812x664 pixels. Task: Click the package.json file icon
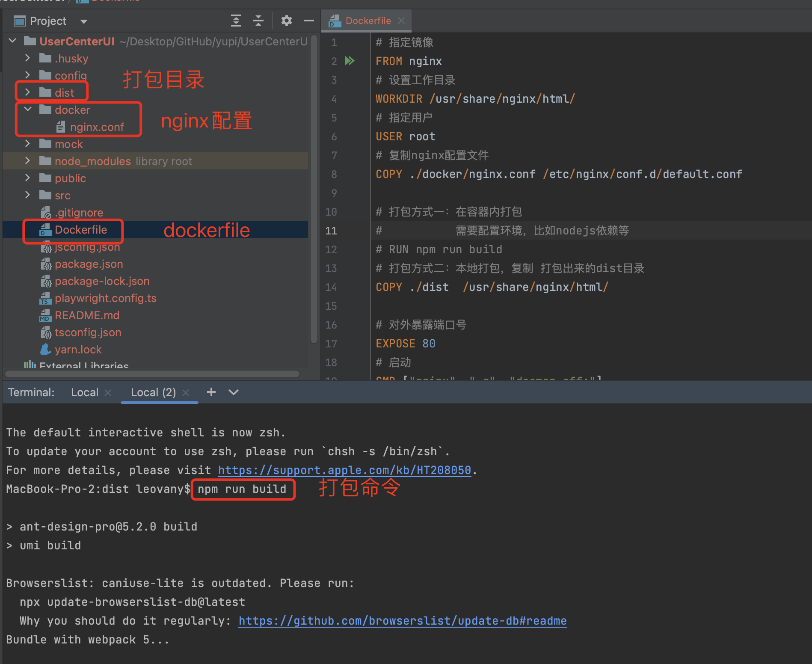click(x=46, y=264)
